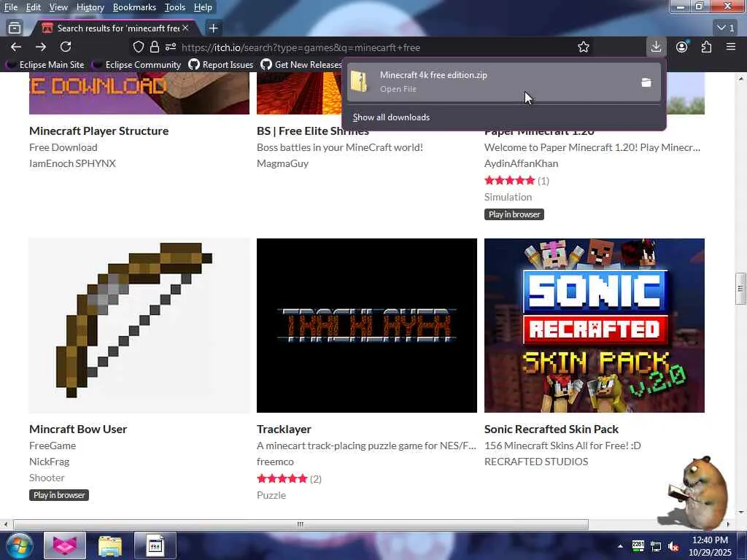Click Paper Minecraft five-star rating
Screen dimensions: 747x560
click(510, 181)
